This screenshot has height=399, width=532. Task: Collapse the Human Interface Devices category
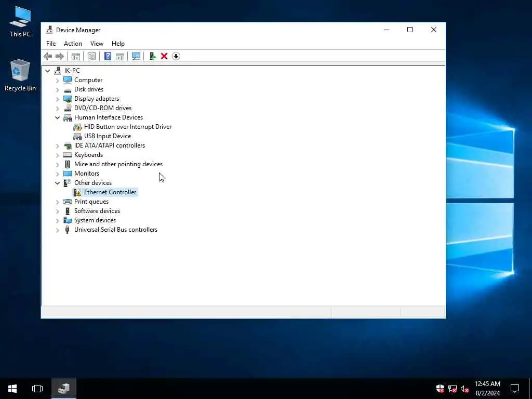tap(57, 118)
